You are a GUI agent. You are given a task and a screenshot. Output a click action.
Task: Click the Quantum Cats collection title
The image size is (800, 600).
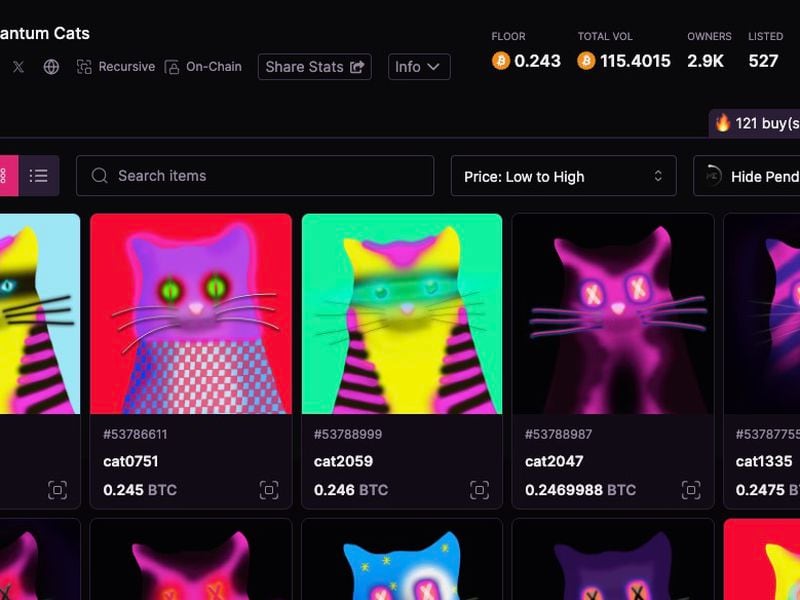45,33
